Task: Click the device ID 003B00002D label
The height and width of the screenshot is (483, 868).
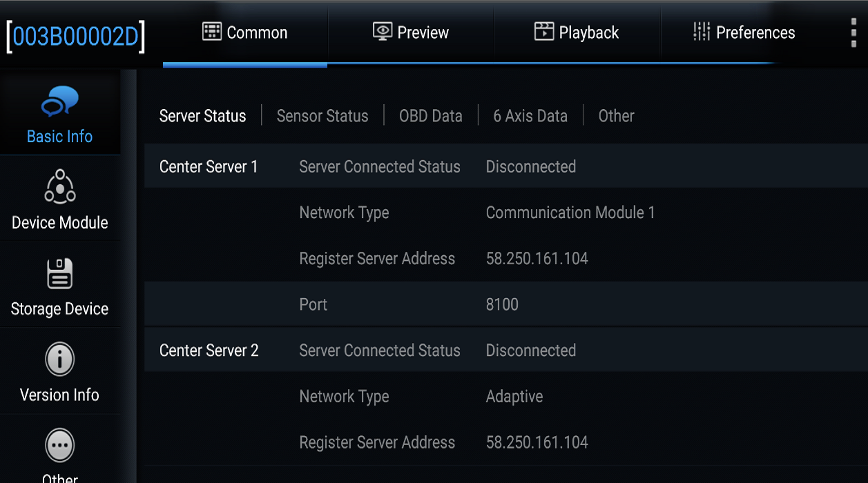Action: (x=76, y=37)
